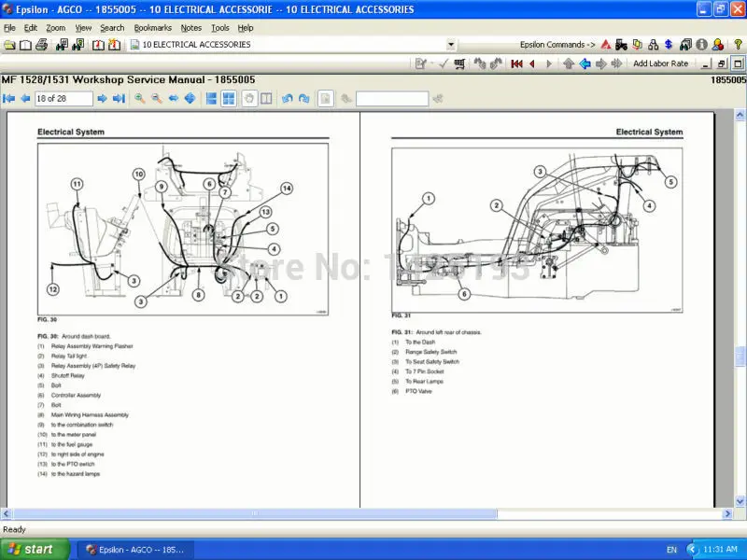Click the user account icon near toolbar right

coord(718,44)
